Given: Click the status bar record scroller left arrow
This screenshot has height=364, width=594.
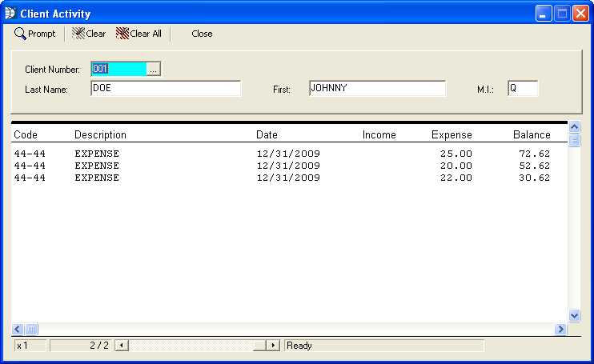Looking at the screenshot, I should click(121, 346).
